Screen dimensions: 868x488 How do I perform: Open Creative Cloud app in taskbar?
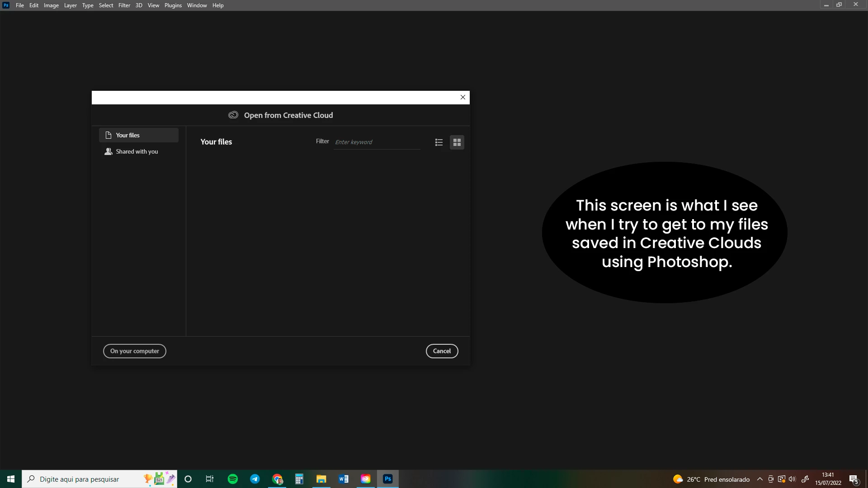[x=366, y=479]
